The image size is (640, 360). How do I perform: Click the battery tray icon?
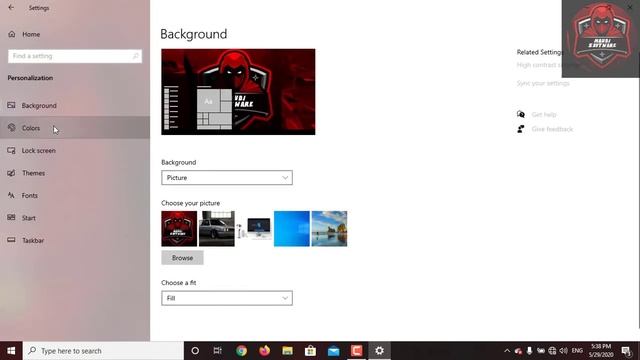(541, 351)
